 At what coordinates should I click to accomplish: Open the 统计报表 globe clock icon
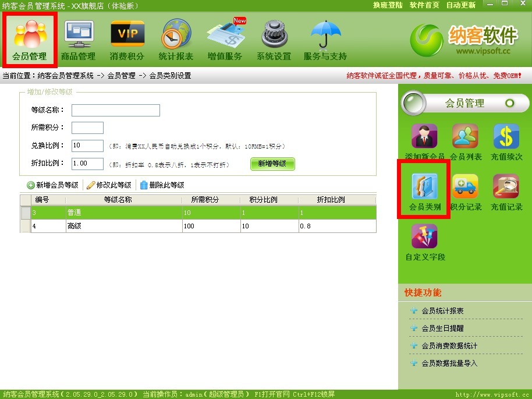tap(176, 40)
